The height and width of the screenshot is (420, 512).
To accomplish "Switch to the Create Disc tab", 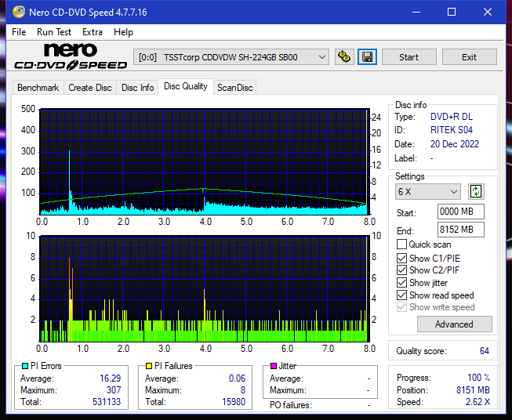I will 90,88.
